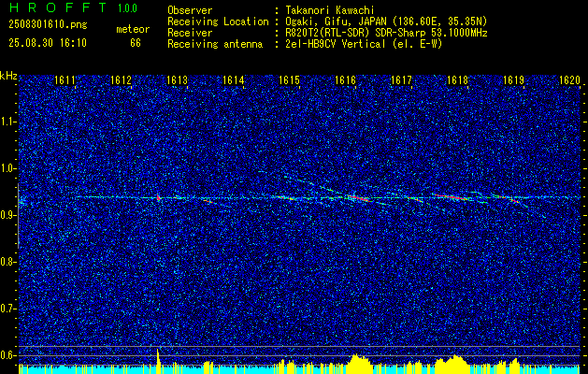This screenshot has width=588, height=374.
Task: Click the long red echo trace near 1618
Action: [450, 196]
